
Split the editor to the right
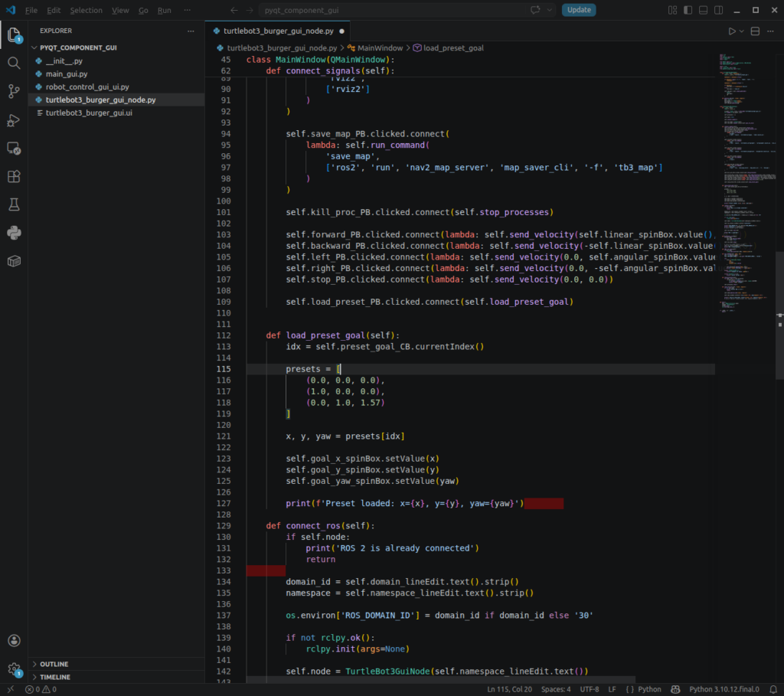pyautogui.click(x=755, y=31)
